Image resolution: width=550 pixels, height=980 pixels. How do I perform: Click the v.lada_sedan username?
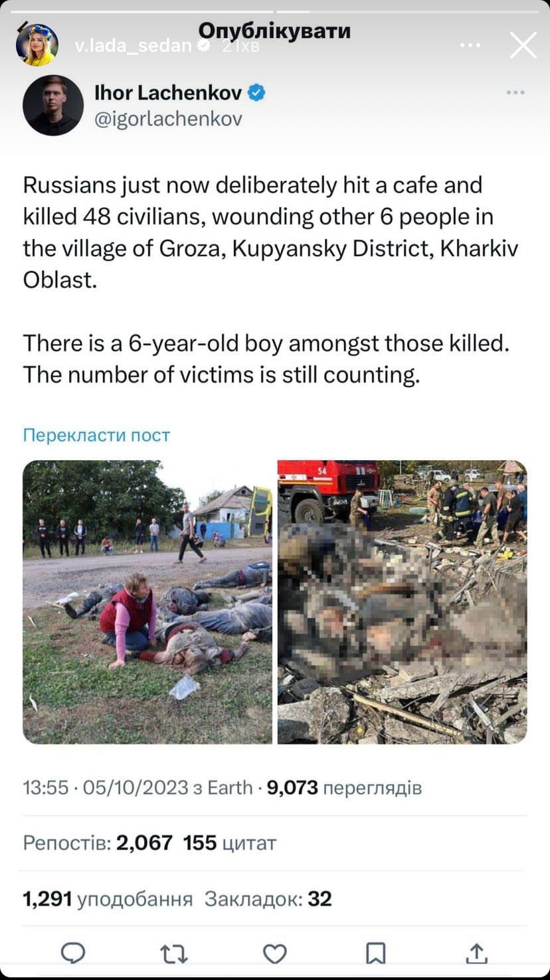[x=134, y=46]
